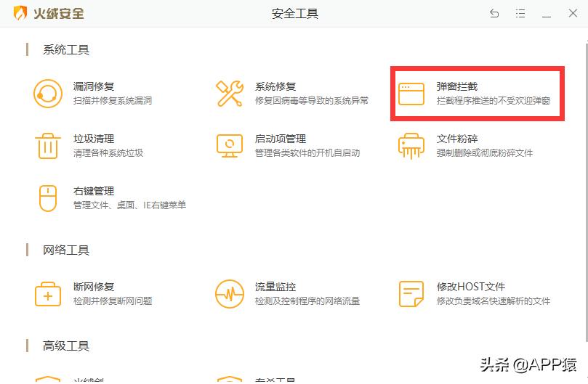The image size is (588, 384).
Task: Click description 管理各类软件的开机自启动
Action: [x=307, y=153]
